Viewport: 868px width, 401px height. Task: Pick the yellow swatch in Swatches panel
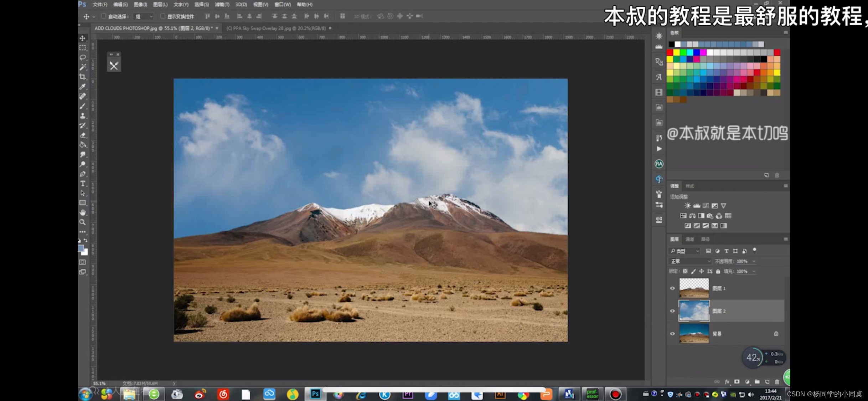(677, 52)
